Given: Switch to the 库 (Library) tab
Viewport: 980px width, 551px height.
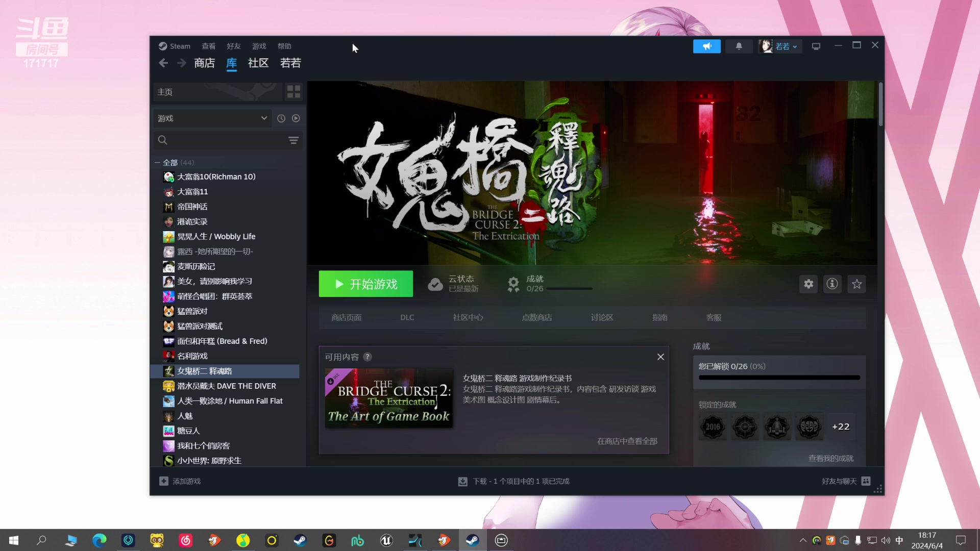Looking at the screenshot, I should [x=232, y=63].
